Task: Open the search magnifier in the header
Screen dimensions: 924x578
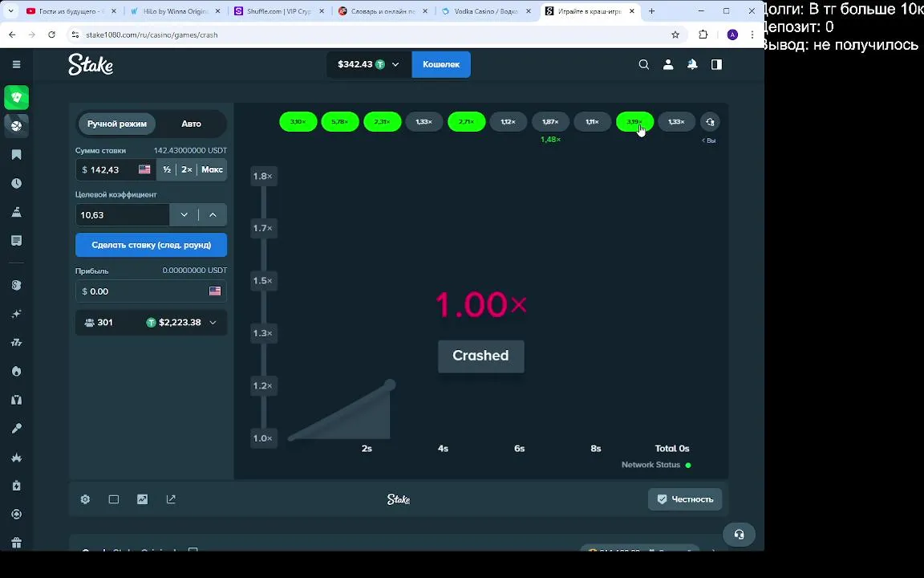Action: point(643,64)
